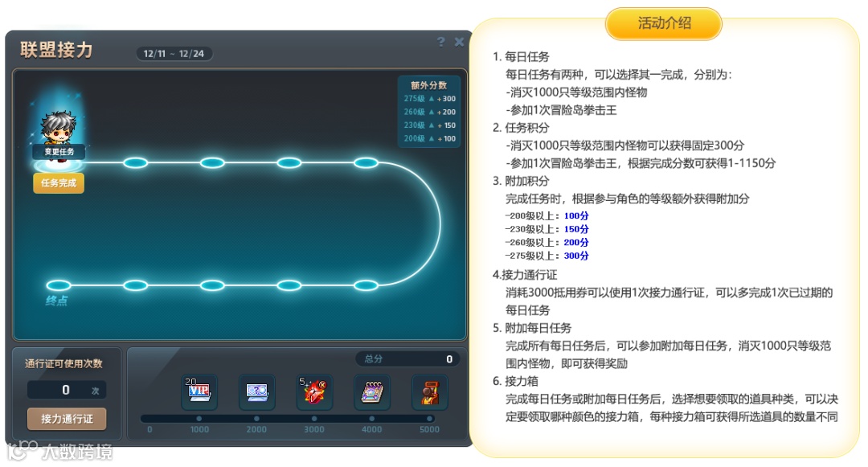Click the 通行证可使用次数 count field
This screenshot has width=868, height=467.
[x=67, y=390]
